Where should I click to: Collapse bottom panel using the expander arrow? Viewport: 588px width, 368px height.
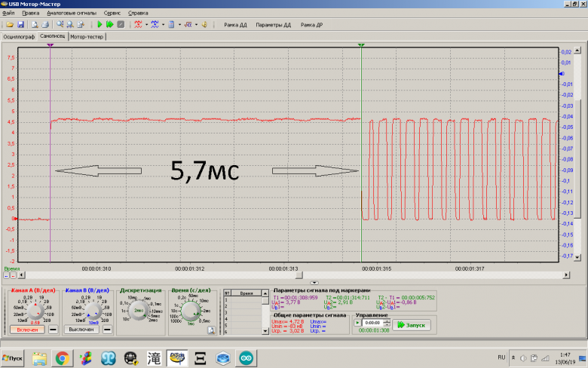click(315, 282)
